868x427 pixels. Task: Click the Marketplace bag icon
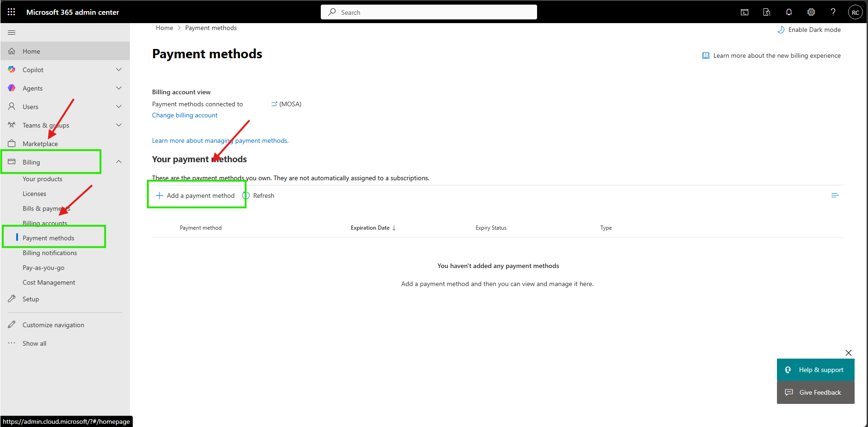[12, 143]
